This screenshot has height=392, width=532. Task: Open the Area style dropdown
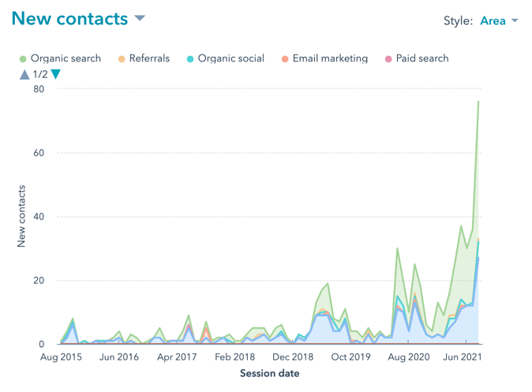point(499,21)
